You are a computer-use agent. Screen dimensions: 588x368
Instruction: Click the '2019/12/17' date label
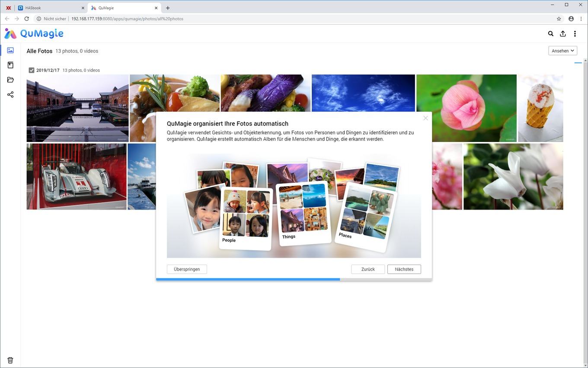(48, 70)
